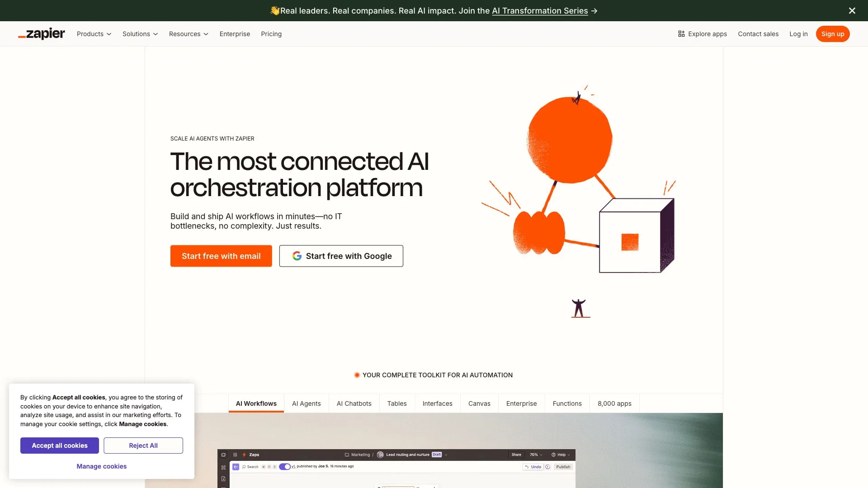
Task: Click the Google logo in Start free button
Action: pos(297,256)
